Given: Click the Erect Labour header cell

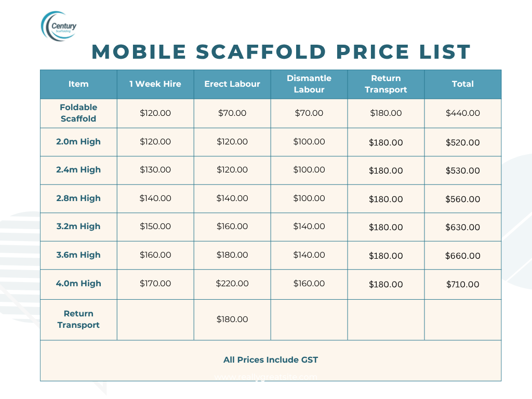Looking at the screenshot, I should pos(232,84).
